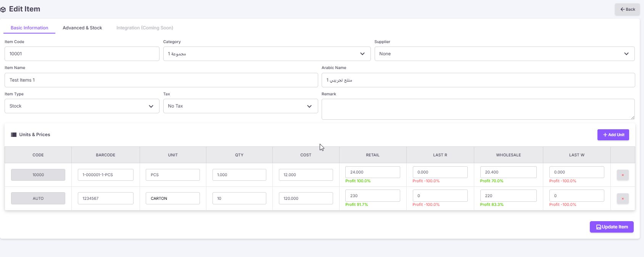Click the PCS retail price field

pyautogui.click(x=372, y=172)
